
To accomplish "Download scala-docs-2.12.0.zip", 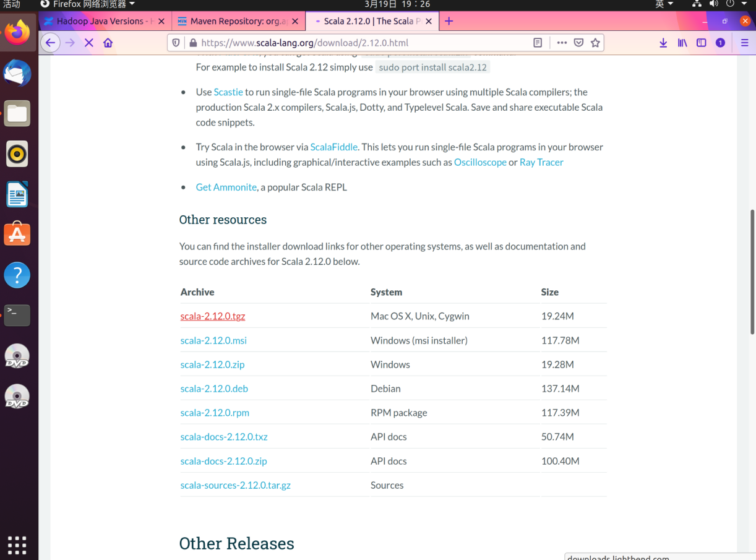I will pos(223,461).
